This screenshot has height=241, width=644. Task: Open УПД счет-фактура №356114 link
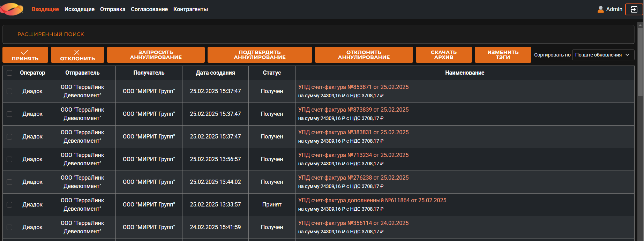[x=353, y=223]
